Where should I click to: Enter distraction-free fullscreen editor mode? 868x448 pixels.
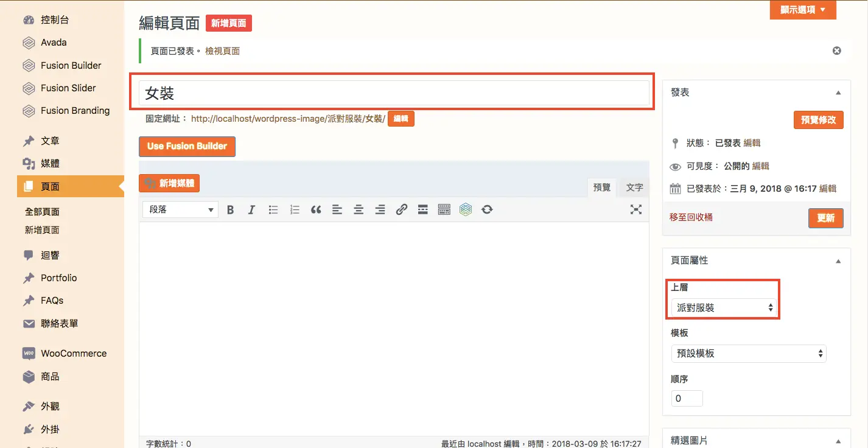pyautogui.click(x=636, y=209)
